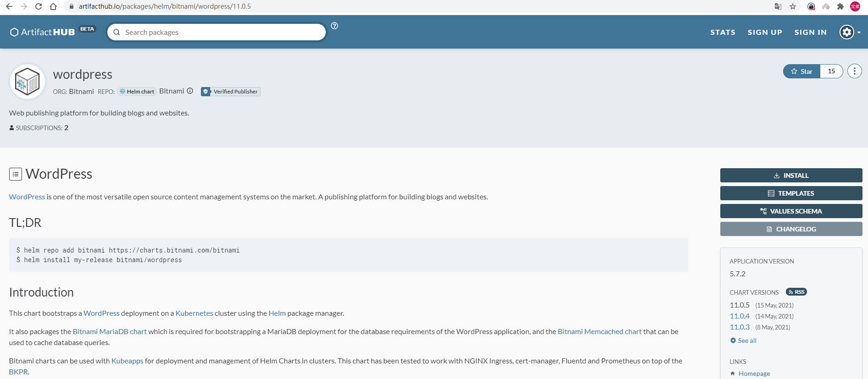Screen dimensions: 868x379
Task: Open the VALUES SCHEMA view
Action: 791,211
